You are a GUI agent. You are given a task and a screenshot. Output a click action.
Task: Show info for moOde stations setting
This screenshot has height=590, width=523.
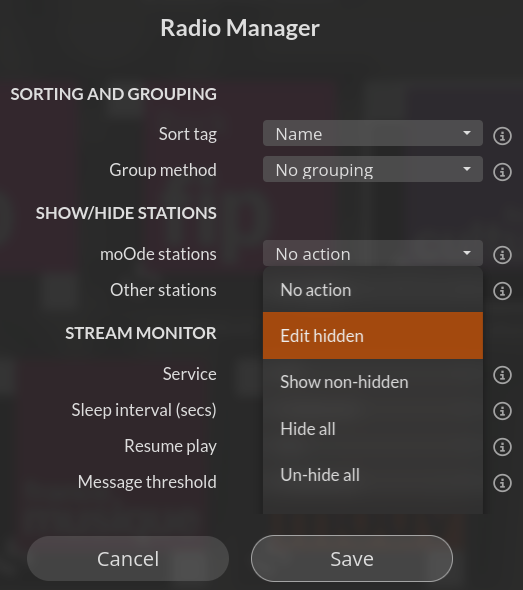point(502,255)
